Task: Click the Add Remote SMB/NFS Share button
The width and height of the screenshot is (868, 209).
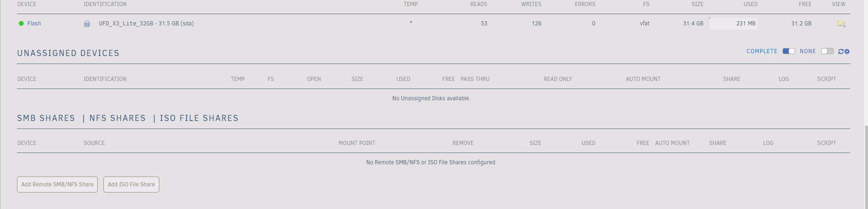Action: click(57, 185)
